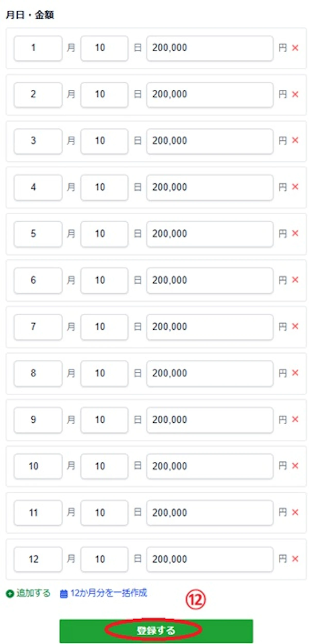The width and height of the screenshot is (309, 644).
Task: Delete the 1月 row with red X
Action: 295,48
